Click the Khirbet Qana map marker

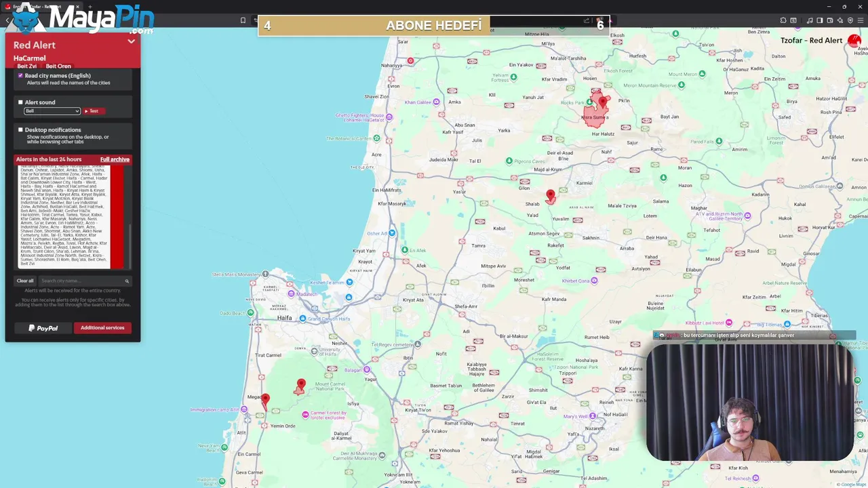[x=594, y=281]
